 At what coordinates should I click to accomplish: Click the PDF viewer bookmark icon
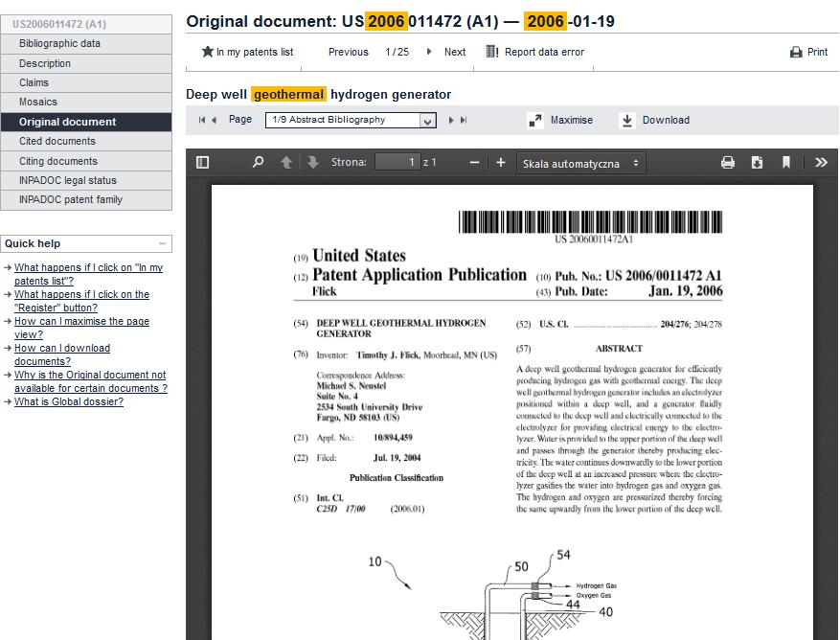coord(786,163)
